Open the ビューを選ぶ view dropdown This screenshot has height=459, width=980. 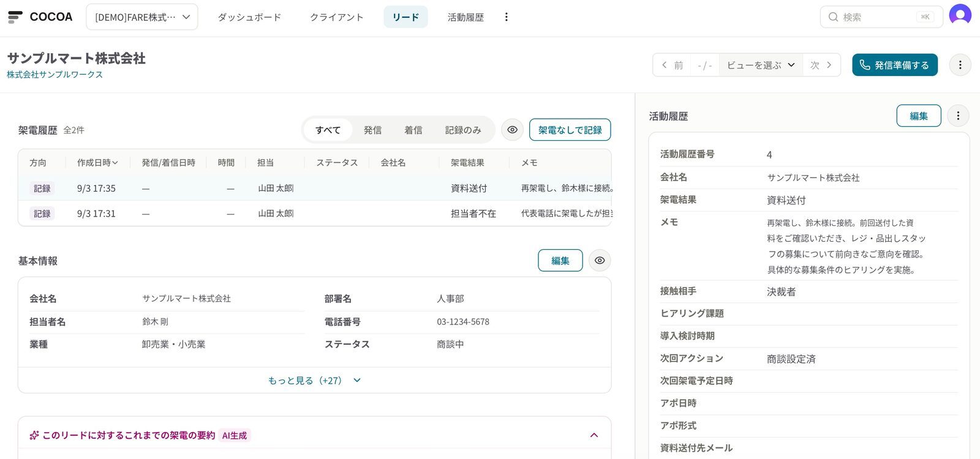[x=761, y=65]
